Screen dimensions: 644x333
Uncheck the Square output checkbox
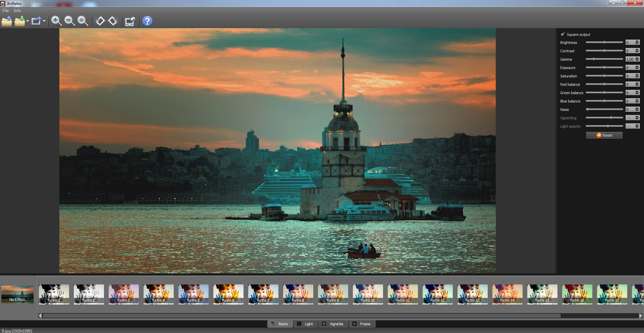coord(563,34)
